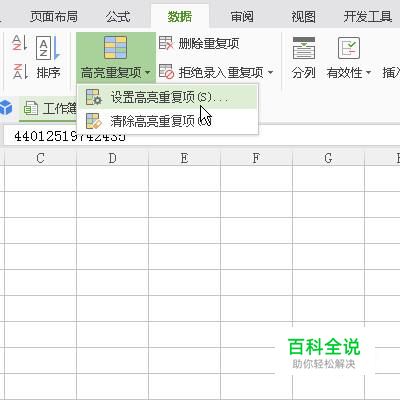Screen dimensions: 400x400
Task: Click the 工作簿 document tab icon
Action: click(31, 108)
